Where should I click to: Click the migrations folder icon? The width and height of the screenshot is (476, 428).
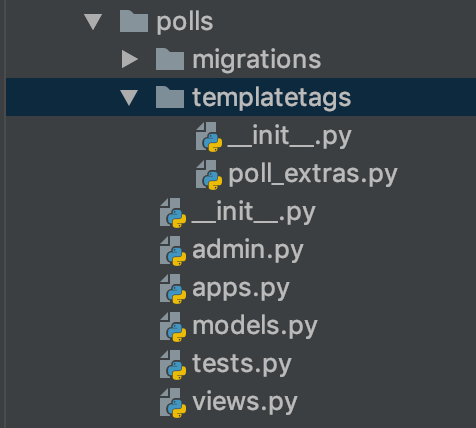pos(170,59)
